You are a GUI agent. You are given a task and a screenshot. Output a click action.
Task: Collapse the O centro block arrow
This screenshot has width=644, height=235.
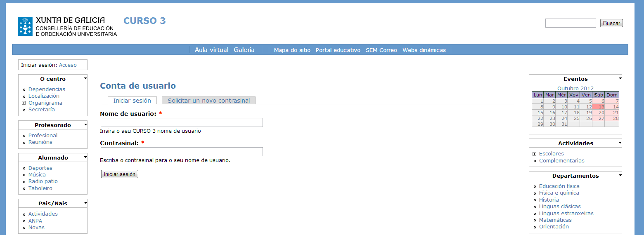point(85,78)
